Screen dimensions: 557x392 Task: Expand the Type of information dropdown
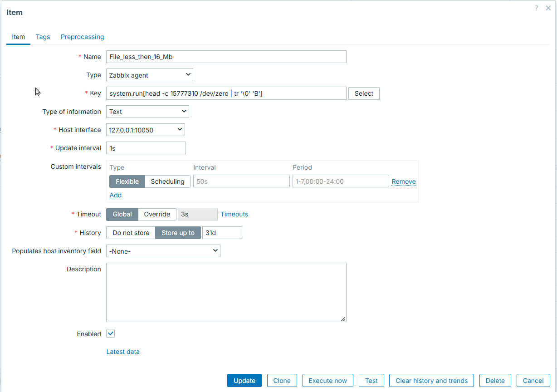[x=147, y=112]
